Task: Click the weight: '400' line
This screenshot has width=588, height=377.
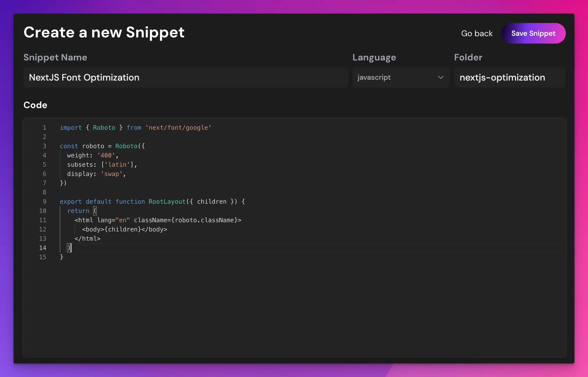Action: point(93,155)
